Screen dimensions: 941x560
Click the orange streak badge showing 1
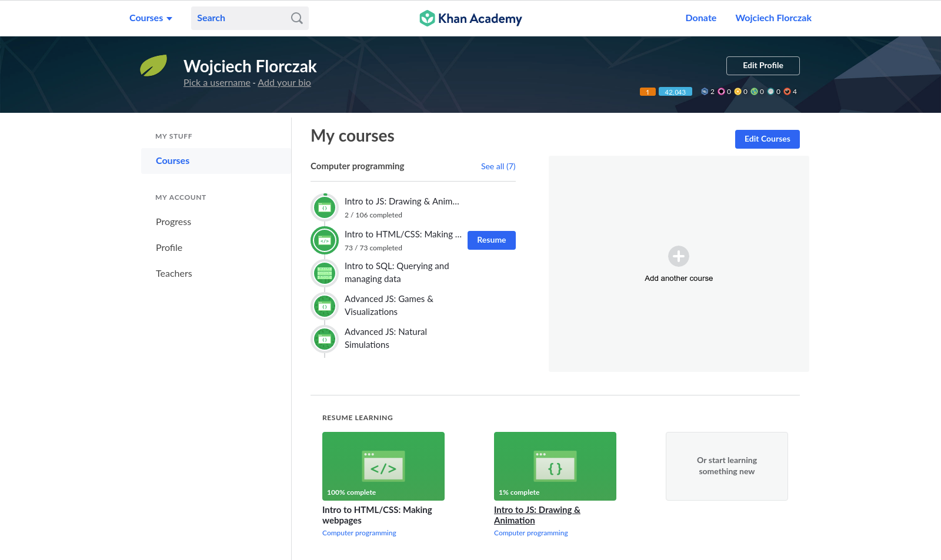(648, 92)
